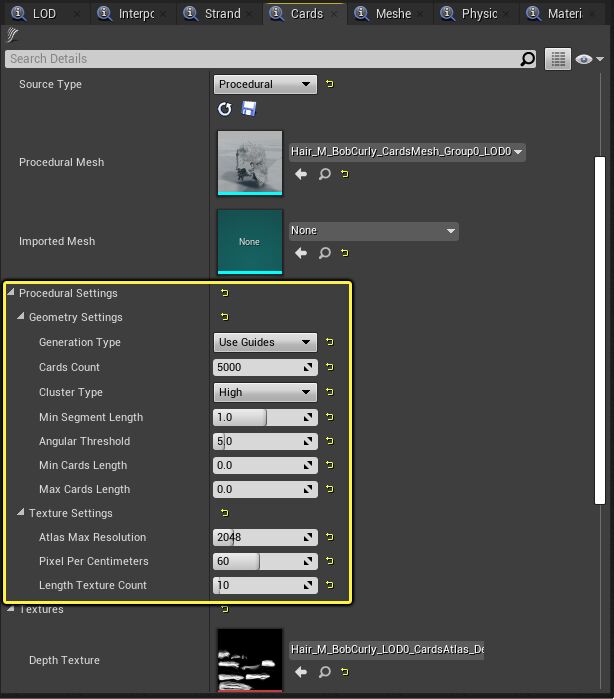Browse to Depth Texture with magnifier icon
Viewport: 614px width, 699px height.
325,672
